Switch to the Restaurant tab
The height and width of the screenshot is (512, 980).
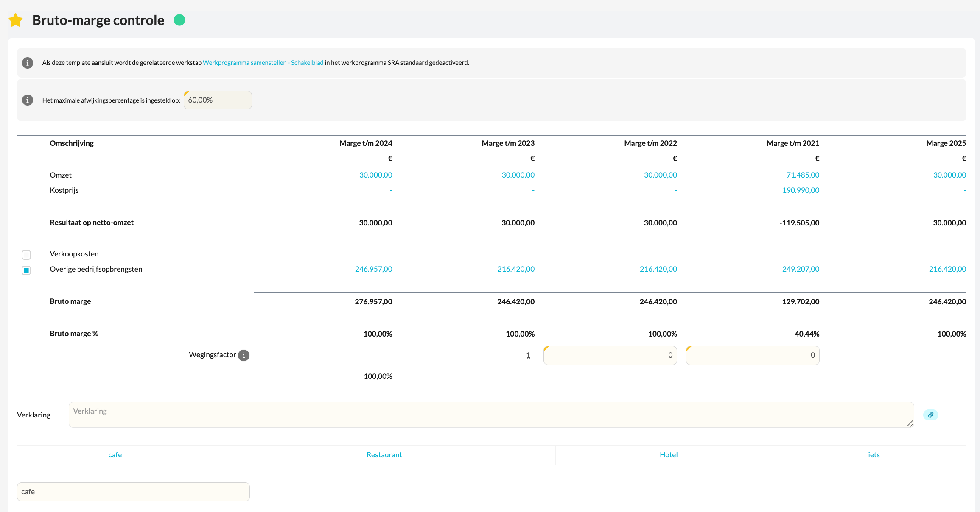pyautogui.click(x=384, y=455)
